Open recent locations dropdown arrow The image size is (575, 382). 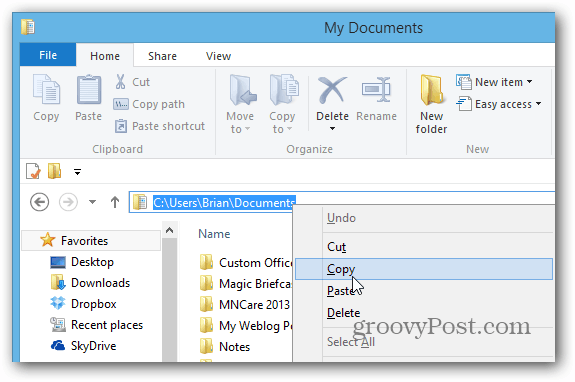coord(92,202)
